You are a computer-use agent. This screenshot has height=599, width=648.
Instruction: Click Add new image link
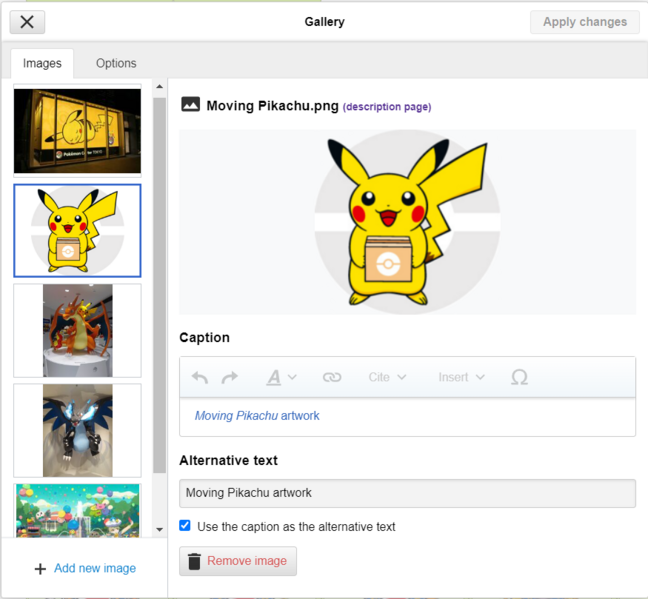(95, 568)
